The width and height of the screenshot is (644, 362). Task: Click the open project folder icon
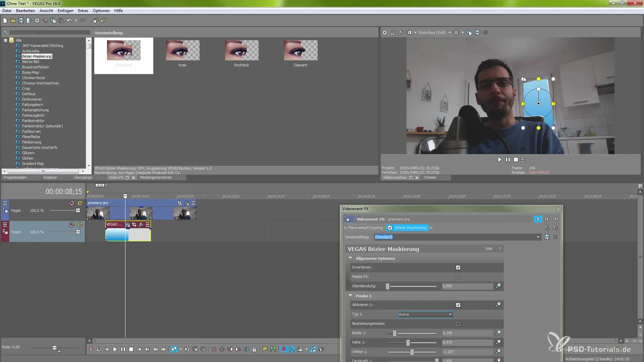(x=13, y=20)
